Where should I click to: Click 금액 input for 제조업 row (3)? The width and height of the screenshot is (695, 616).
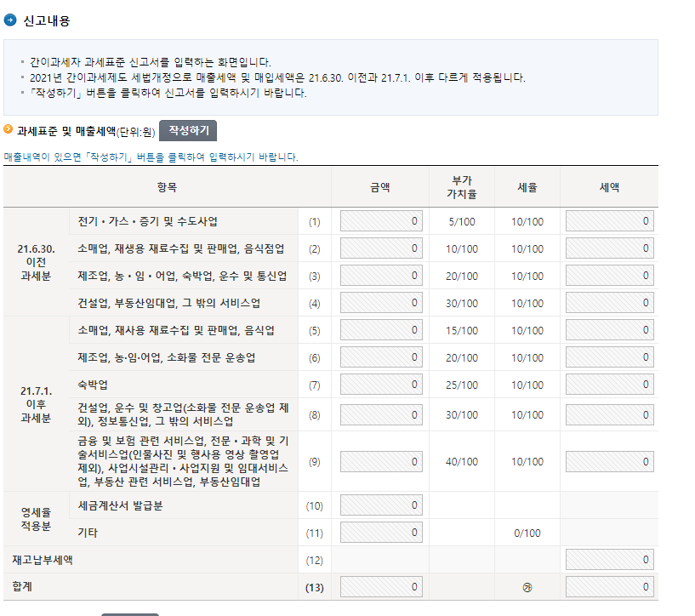tap(380, 276)
